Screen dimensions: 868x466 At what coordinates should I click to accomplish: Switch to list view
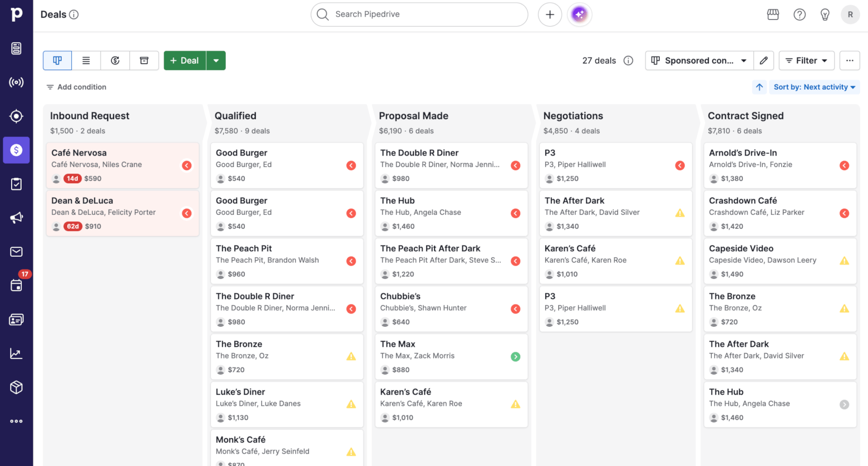pyautogui.click(x=86, y=61)
